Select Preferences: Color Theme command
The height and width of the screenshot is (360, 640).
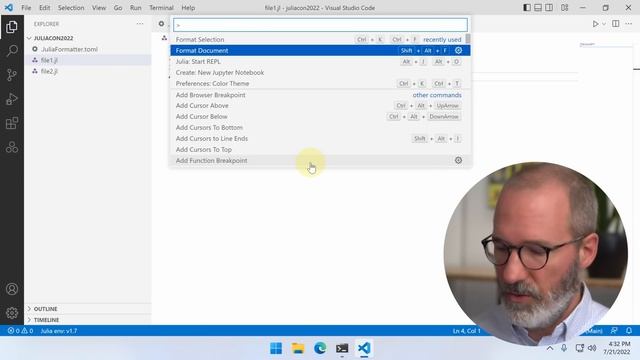320,84
